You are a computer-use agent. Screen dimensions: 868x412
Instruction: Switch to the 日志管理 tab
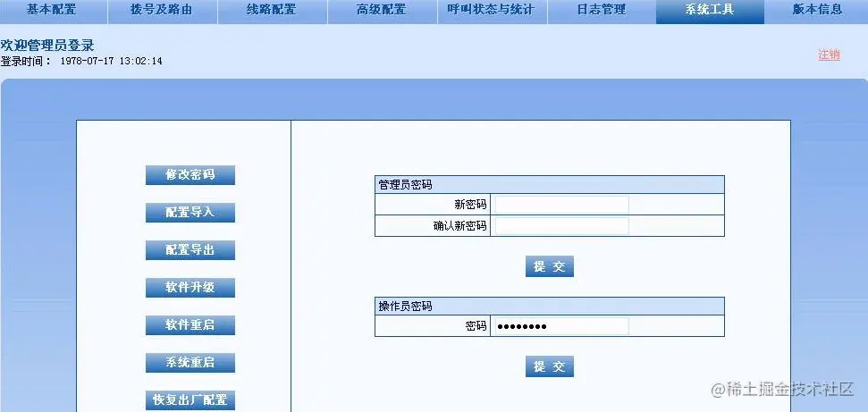tap(602, 11)
